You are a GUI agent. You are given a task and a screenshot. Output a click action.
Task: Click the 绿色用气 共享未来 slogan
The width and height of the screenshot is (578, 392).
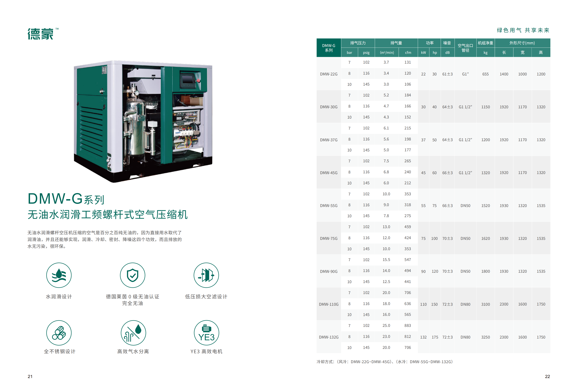coord(523,30)
